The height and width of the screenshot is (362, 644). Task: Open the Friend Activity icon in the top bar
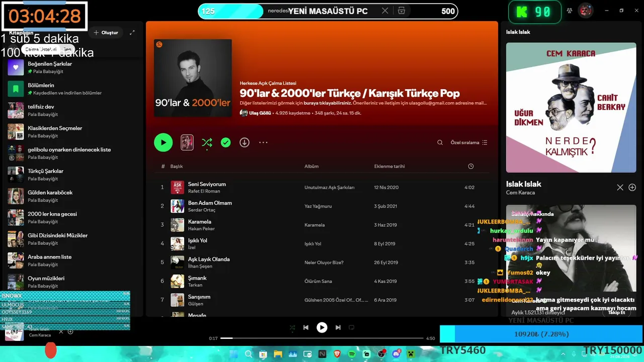click(570, 11)
